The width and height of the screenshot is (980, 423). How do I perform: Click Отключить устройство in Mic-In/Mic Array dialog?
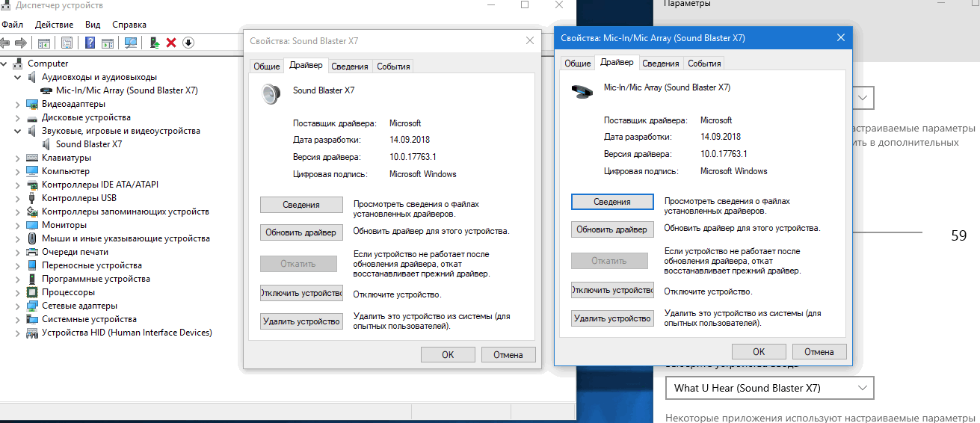coord(612,290)
